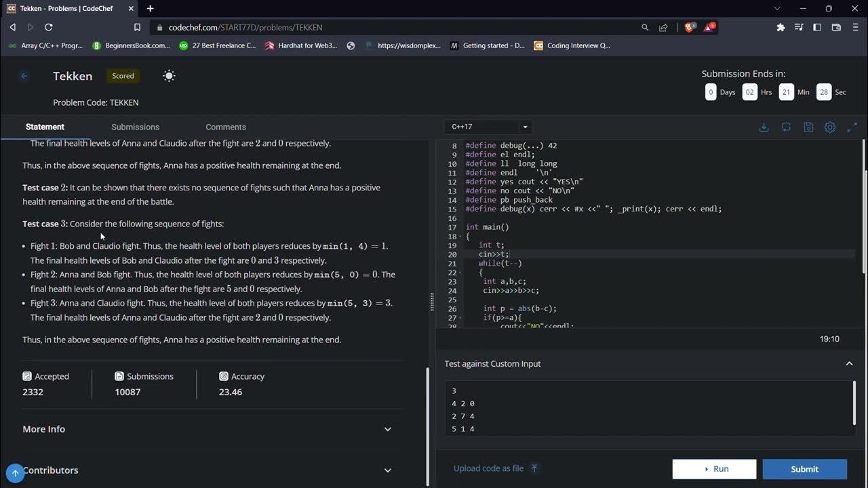Screen dimensions: 868x488
Task: Open editor settings gear icon
Action: [829, 127]
